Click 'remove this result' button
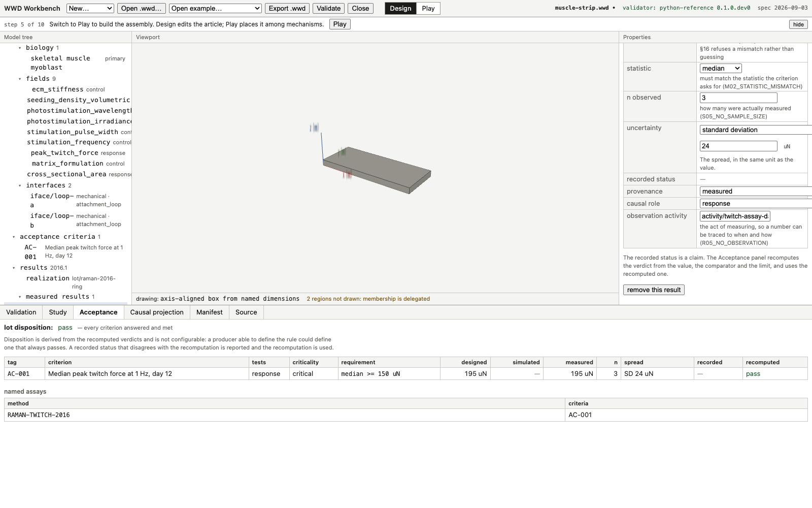Screen dimensions: 812x508 [654, 290]
